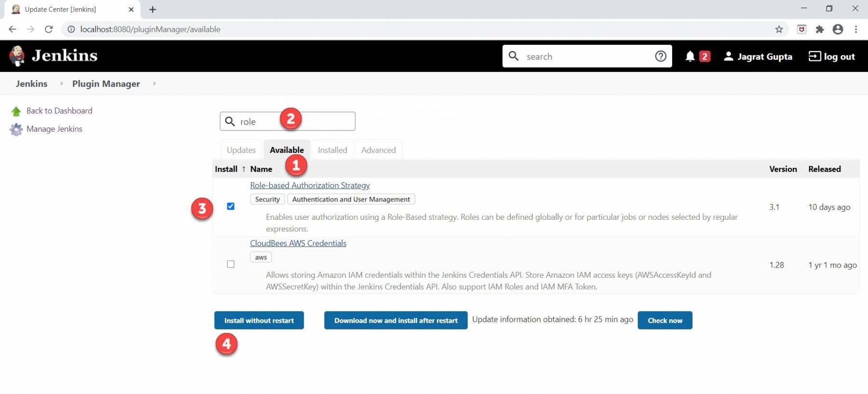Open the notifications bell icon
Viewport: 868px width, 394px height.
tap(690, 56)
